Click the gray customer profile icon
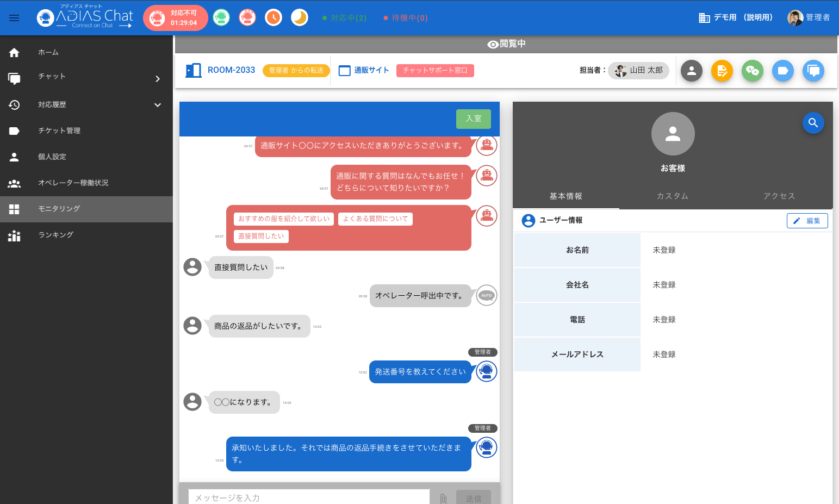This screenshot has width=839, height=504. (691, 71)
